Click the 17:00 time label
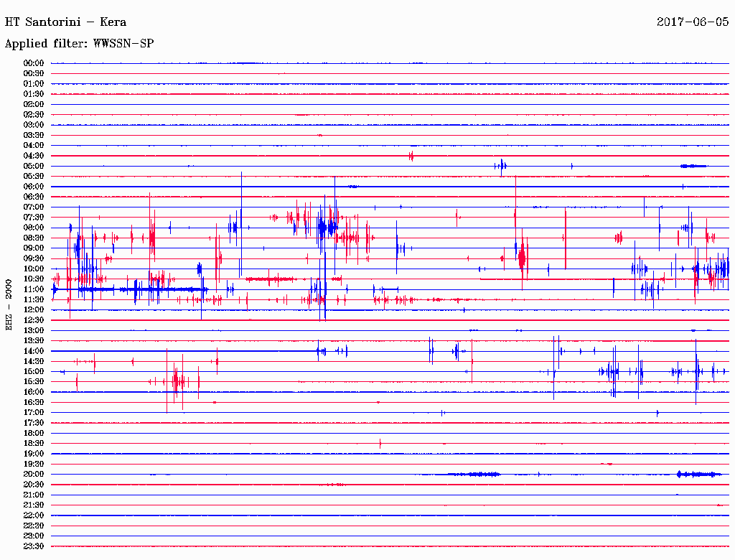Screen dimensions: 735x560 [34, 412]
